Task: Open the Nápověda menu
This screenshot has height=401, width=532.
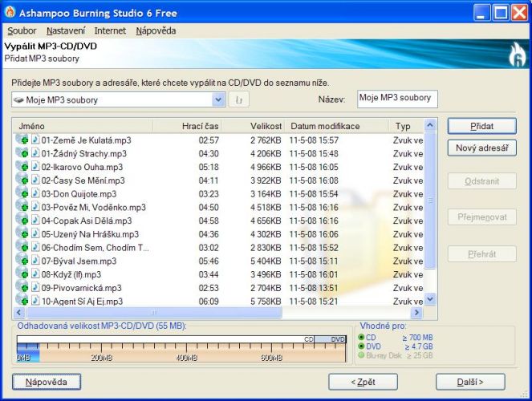Action: click(156, 30)
